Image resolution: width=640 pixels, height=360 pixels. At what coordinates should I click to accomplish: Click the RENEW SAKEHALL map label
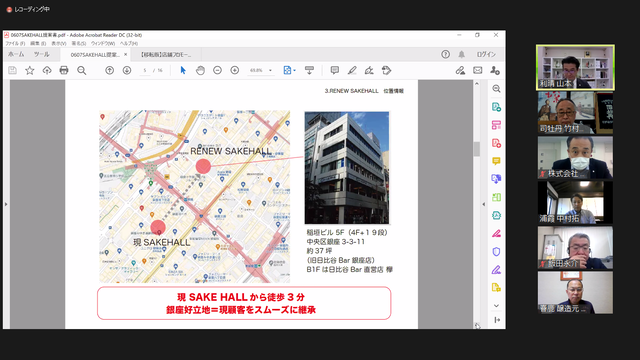coord(231,151)
